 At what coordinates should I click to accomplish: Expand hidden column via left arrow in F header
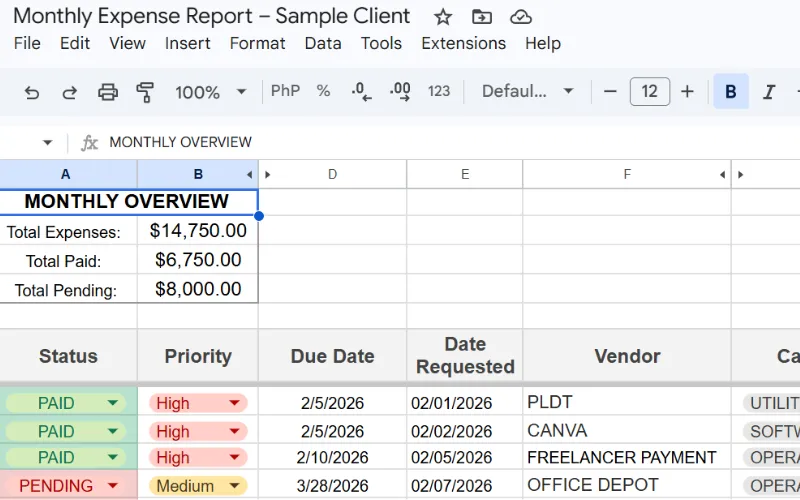pyautogui.click(x=722, y=175)
